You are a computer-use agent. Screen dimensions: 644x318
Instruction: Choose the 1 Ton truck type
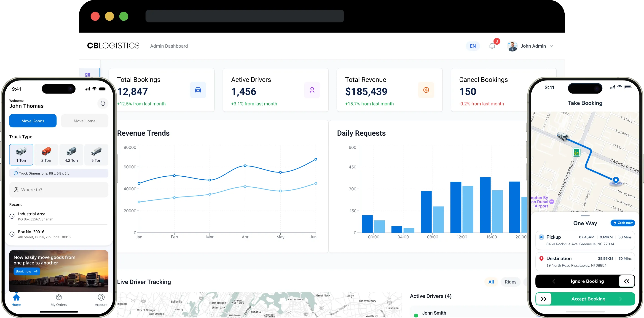pyautogui.click(x=21, y=154)
